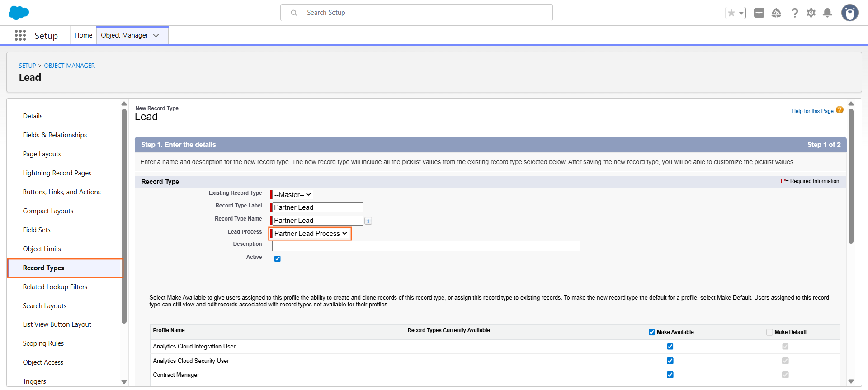Open the notifications bell
The image size is (868, 390).
[x=827, y=13]
